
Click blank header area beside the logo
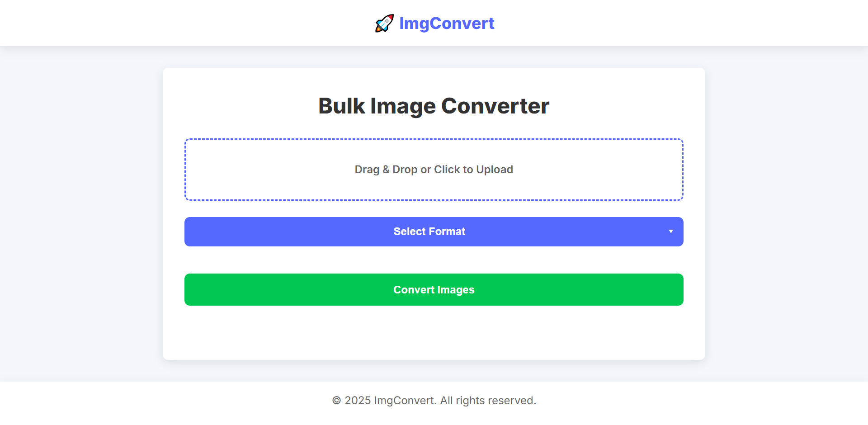tap(181, 23)
